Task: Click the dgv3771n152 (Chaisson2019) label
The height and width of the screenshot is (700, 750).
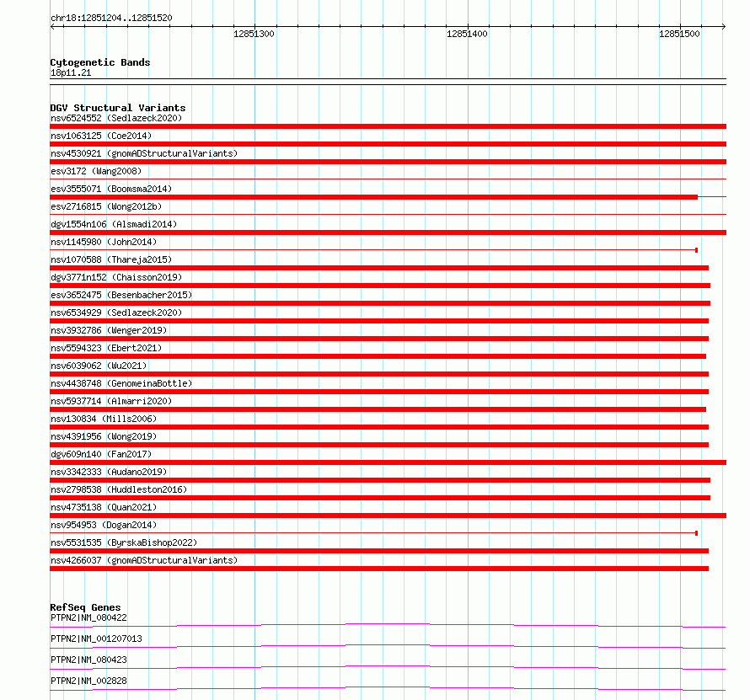Action: [116, 277]
